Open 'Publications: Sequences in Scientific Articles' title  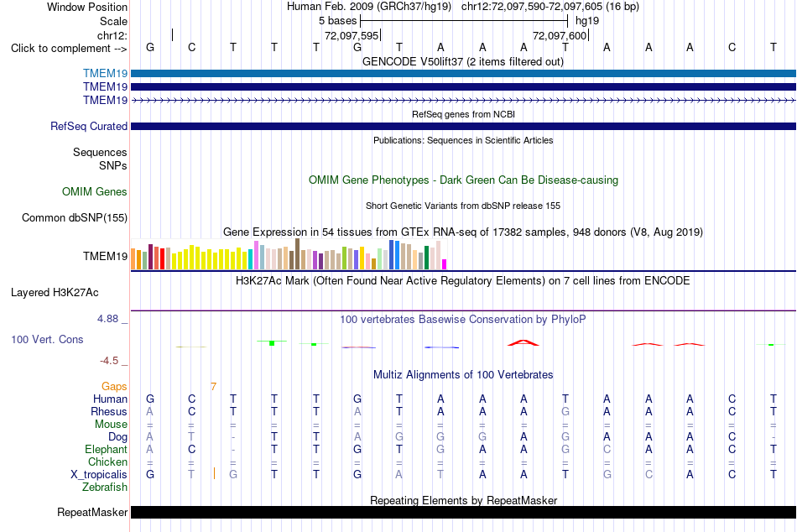[x=463, y=140]
